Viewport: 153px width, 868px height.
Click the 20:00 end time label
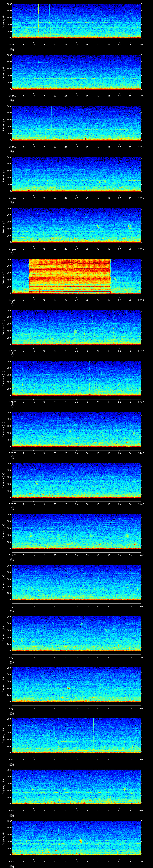pos(141,300)
